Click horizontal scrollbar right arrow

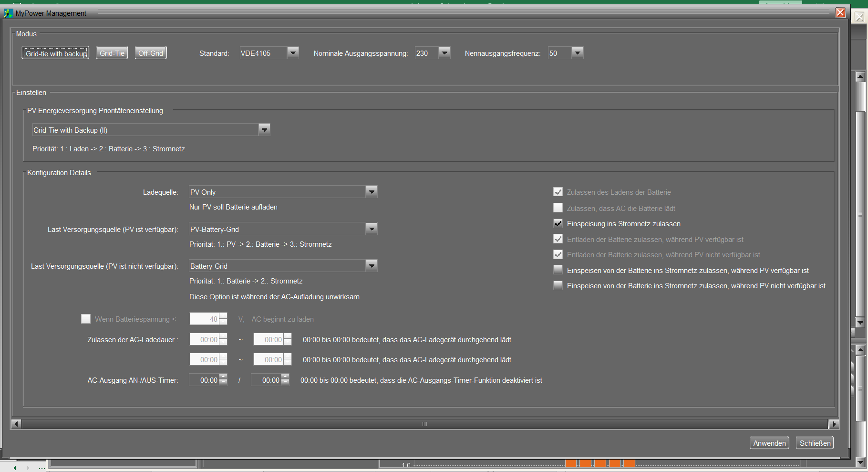click(834, 424)
